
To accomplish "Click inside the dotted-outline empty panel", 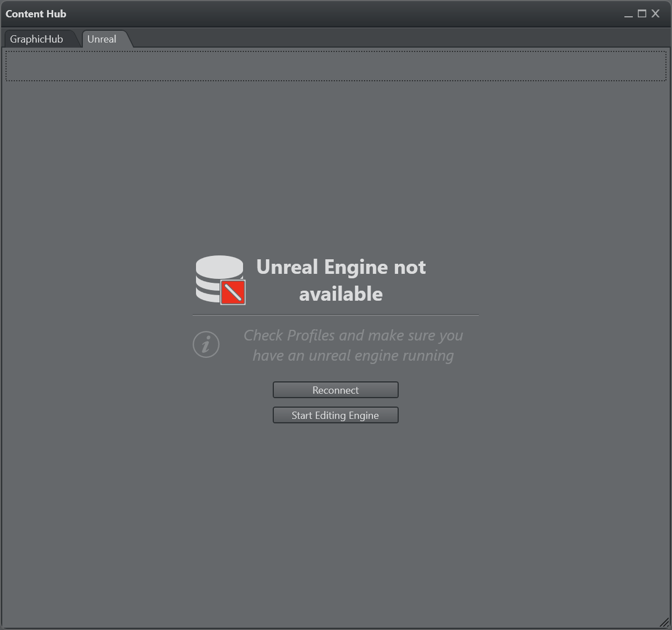I will click(x=336, y=66).
